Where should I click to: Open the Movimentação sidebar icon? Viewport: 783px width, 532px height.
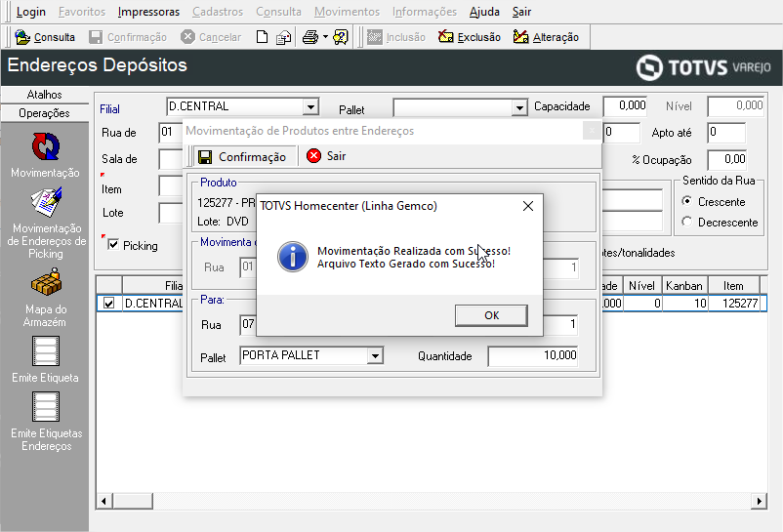[x=46, y=146]
